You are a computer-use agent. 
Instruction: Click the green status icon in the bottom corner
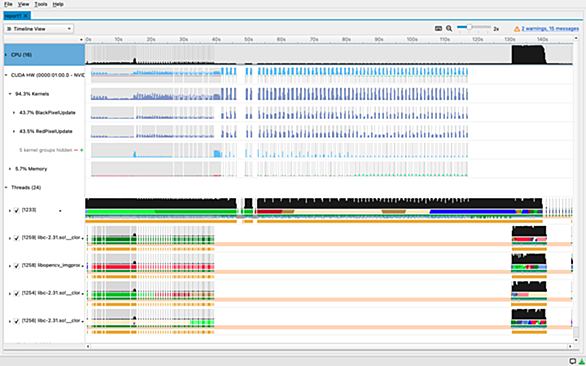pyautogui.click(x=580, y=361)
